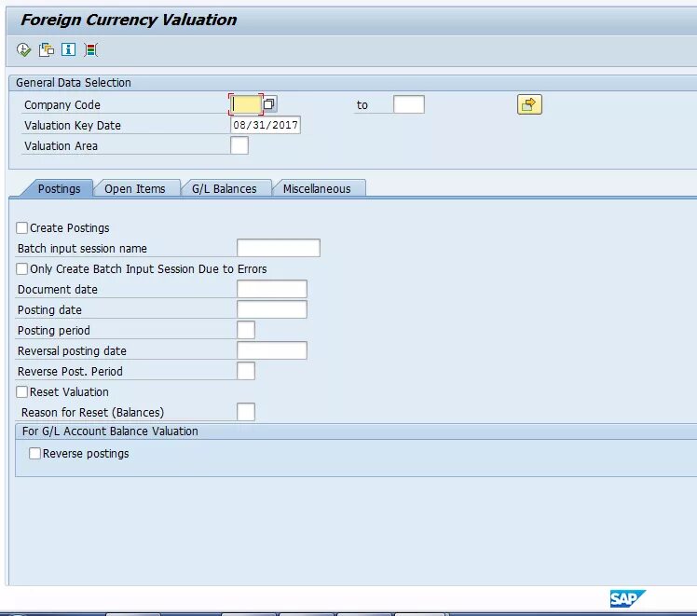This screenshot has height=616, width=697.
Task: Click the Posting date input field
Action: click(271, 309)
